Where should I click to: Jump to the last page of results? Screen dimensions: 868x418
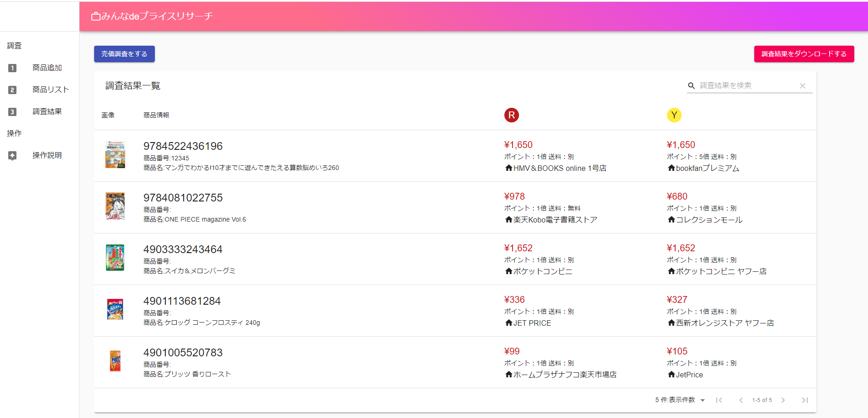point(804,400)
